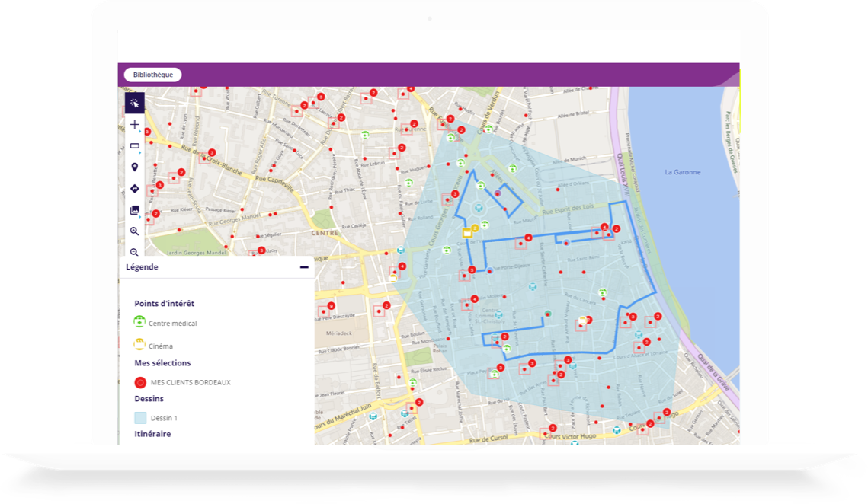Choose the add location pin tool
This screenshot has width=868, height=504.
point(135,167)
